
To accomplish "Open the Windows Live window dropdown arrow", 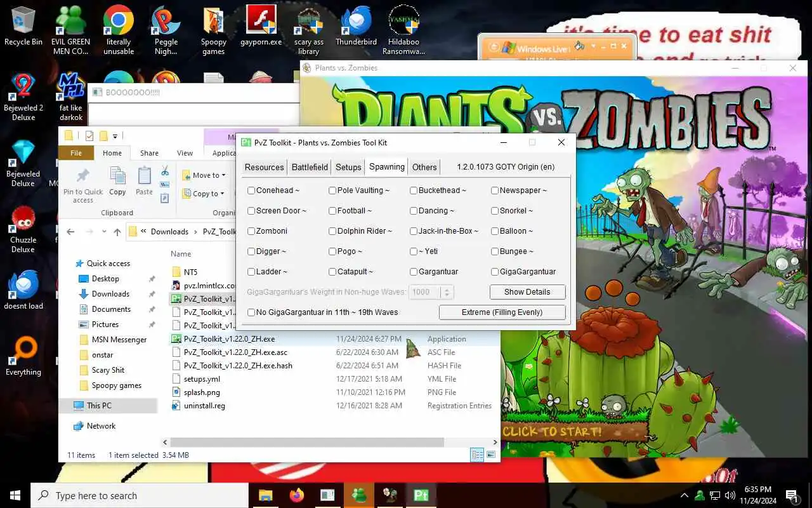I will pyautogui.click(x=593, y=46).
